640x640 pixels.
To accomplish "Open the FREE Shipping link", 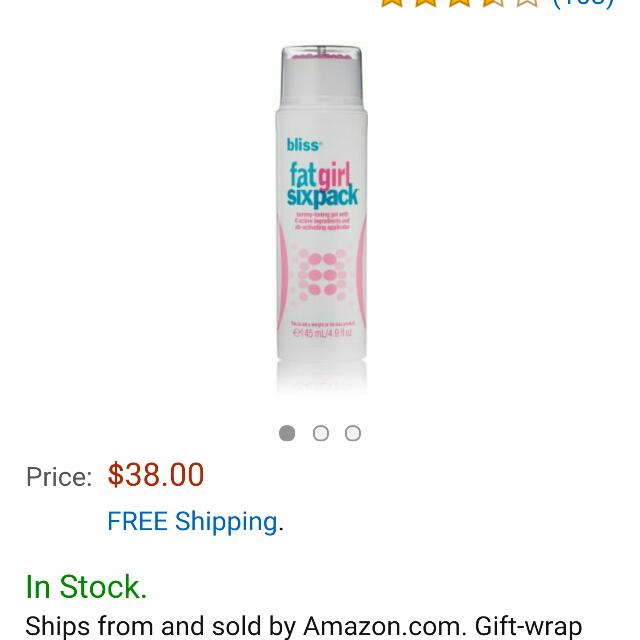I will point(193,522).
